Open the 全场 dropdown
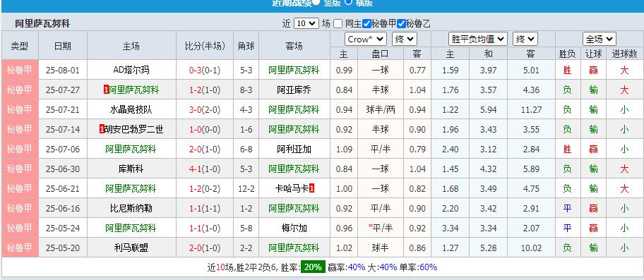644x280 pixels. 600,39
